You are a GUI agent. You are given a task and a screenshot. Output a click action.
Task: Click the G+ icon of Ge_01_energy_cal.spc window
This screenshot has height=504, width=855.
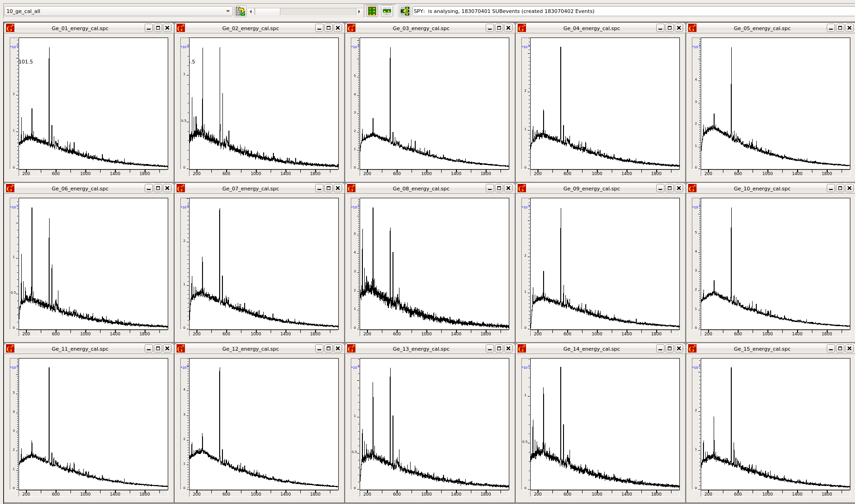pyautogui.click(x=10, y=28)
